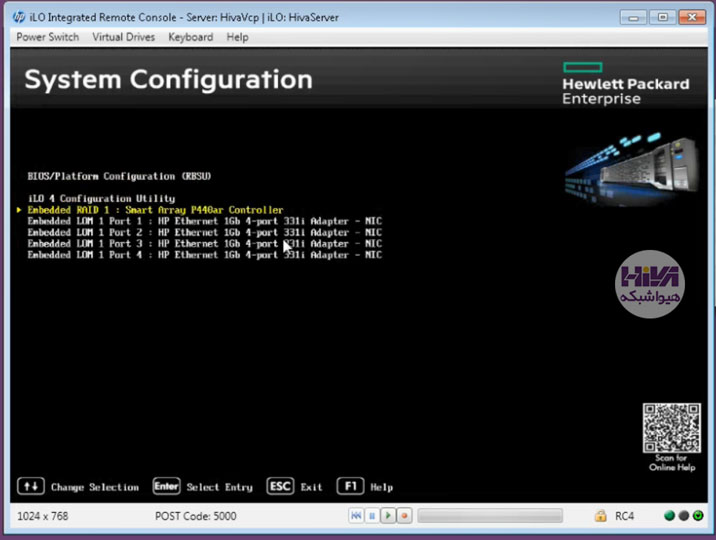Click the QR code for Online Help

(671, 428)
